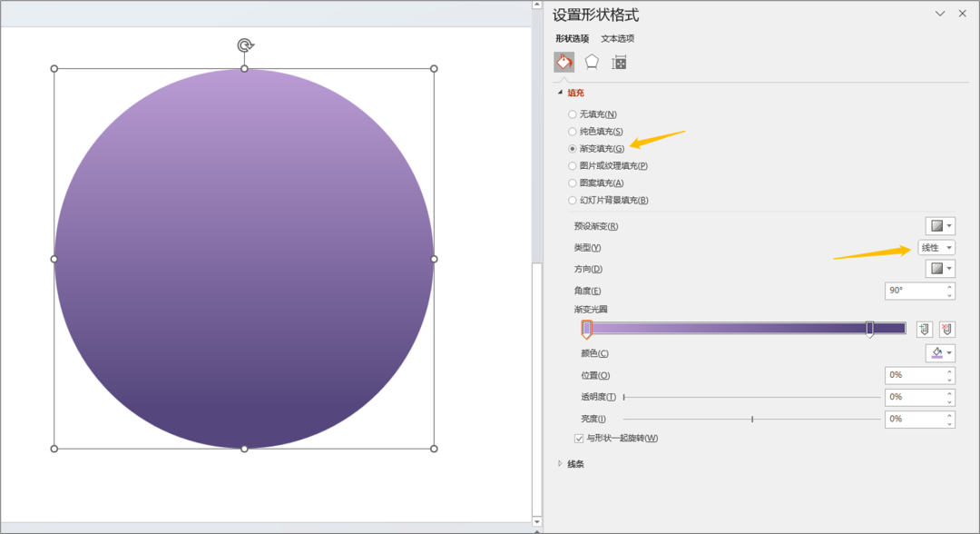980x534 pixels.
Task: Open the gradient stop color picker
Action: click(x=940, y=353)
